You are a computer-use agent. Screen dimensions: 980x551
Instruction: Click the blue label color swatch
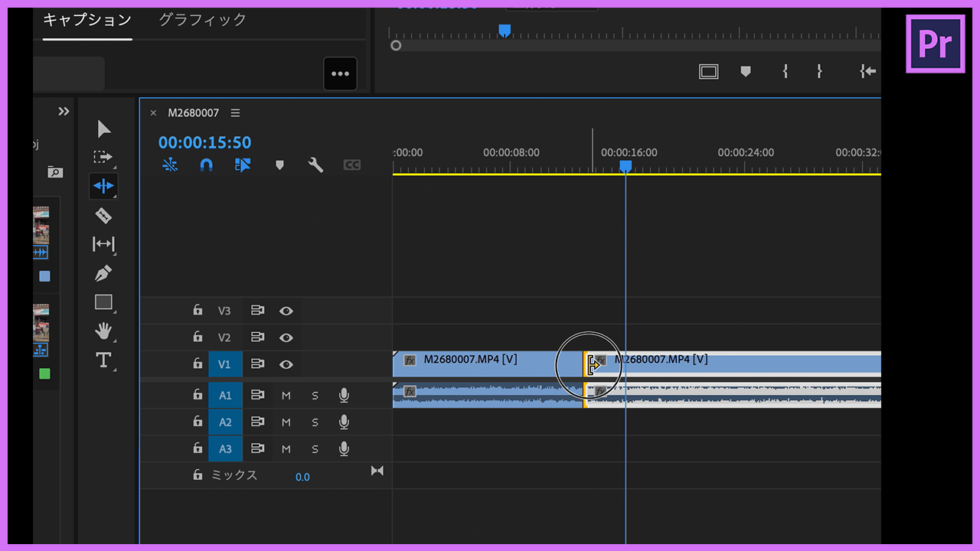pos(44,276)
